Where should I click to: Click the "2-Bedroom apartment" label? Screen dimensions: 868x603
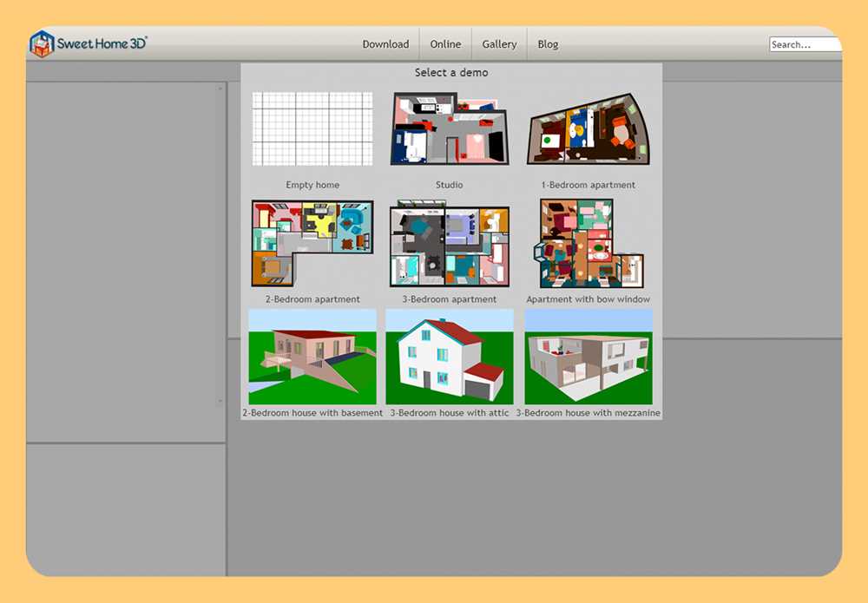312,299
